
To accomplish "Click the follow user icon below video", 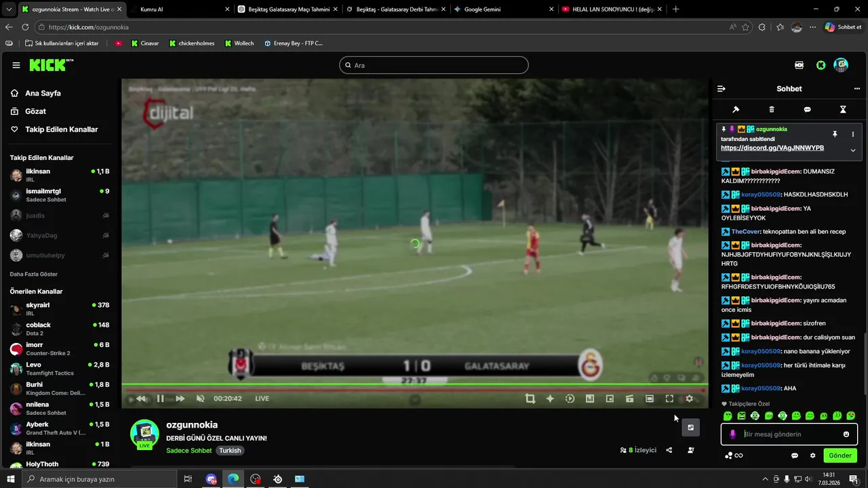I will click(690, 450).
